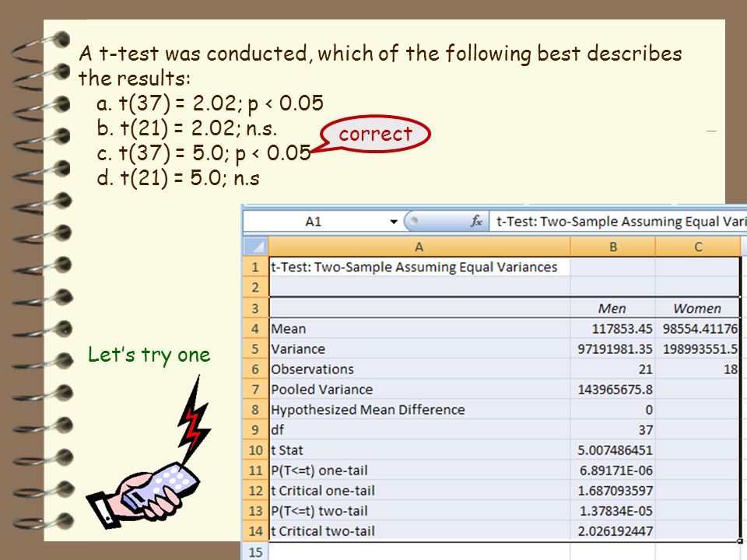
Task: Click the 't Stat' label cell
Action: (419, 450)
